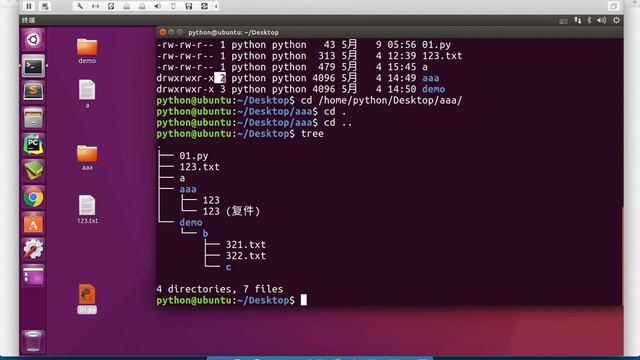Click 123.txt in the tree output
Image resolution: width=640 pixels, height=360 pixels.
click(199, 167)
